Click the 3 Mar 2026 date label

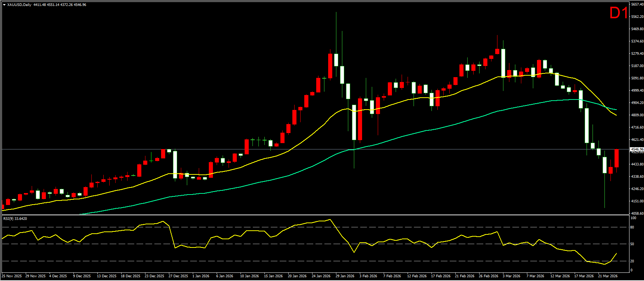point(511,276)
